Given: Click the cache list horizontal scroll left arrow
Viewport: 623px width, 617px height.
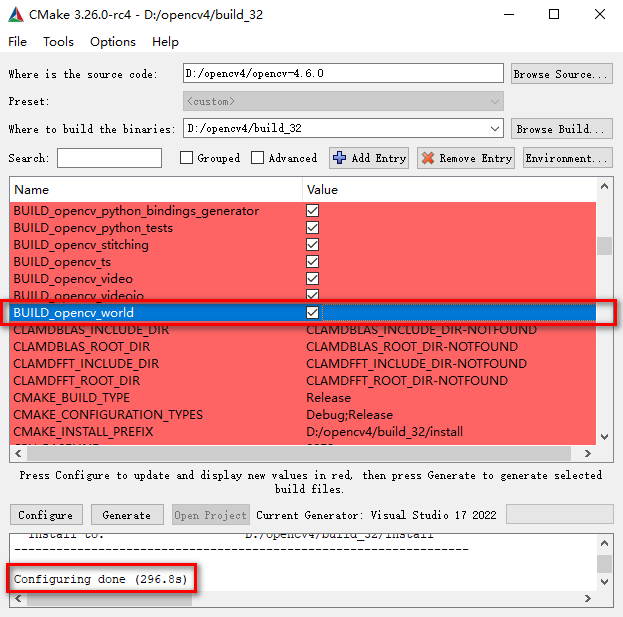Looking at the screenshot, I should [18, 453].
